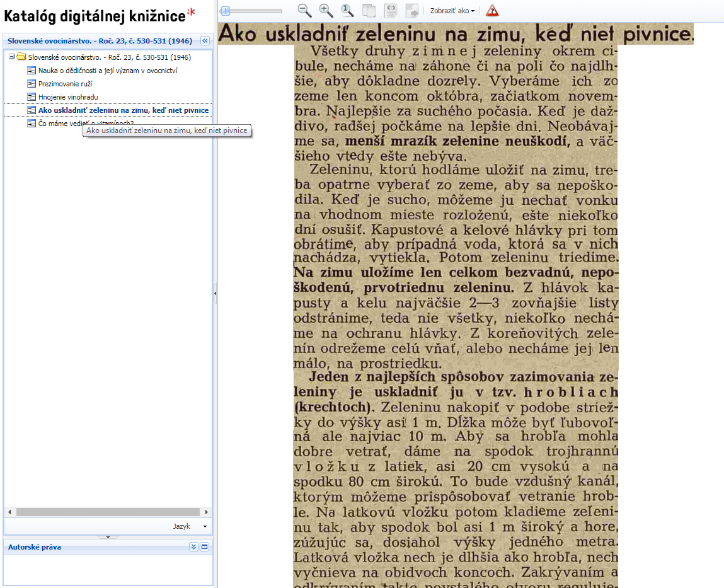The width and height of the screenshot is (724, 588).
Task: Click the tree panel's horizontal scrollbar right arrow
Action: click(x=206, y=512)
